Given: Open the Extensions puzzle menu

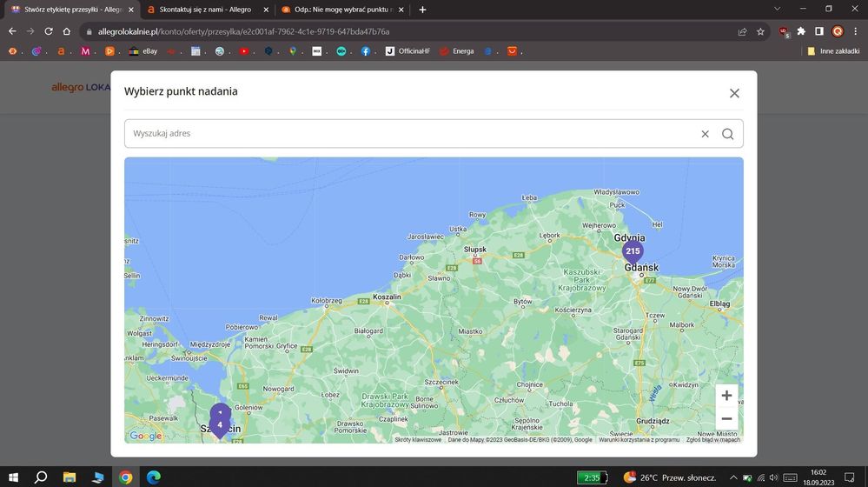Looking at the screenshot, I should 801,31.
